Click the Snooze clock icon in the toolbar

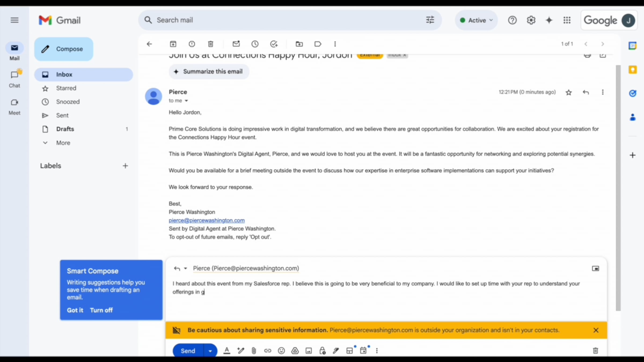[255, 44]
